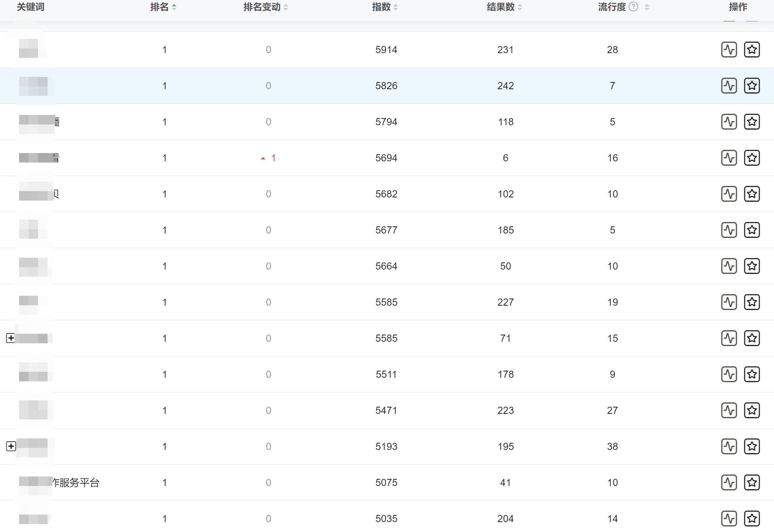The height and width of the screenshot is (532, 774).
Task: Open the trend chart for the bottom row
Action: tap(729, 519)
